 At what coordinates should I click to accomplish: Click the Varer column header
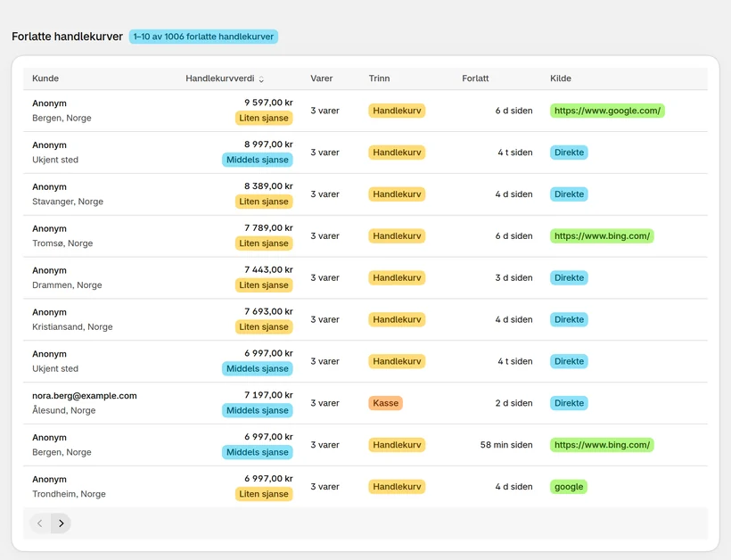[x=322, y=78]
